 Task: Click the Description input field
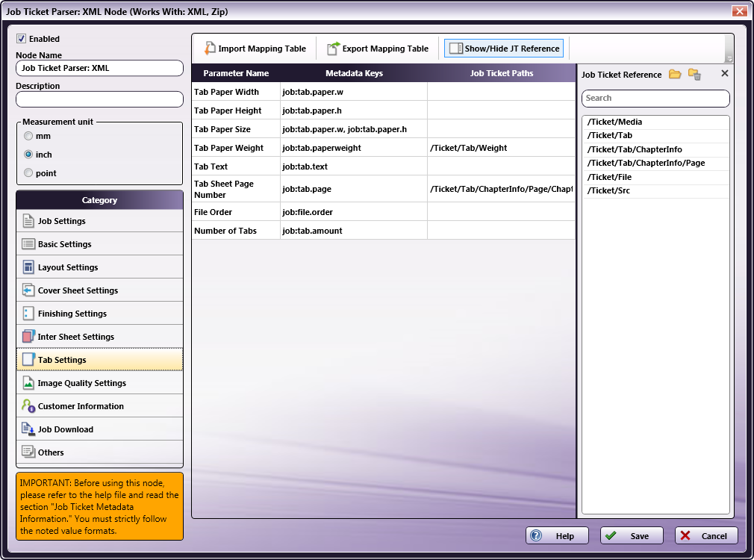(99, 99)
